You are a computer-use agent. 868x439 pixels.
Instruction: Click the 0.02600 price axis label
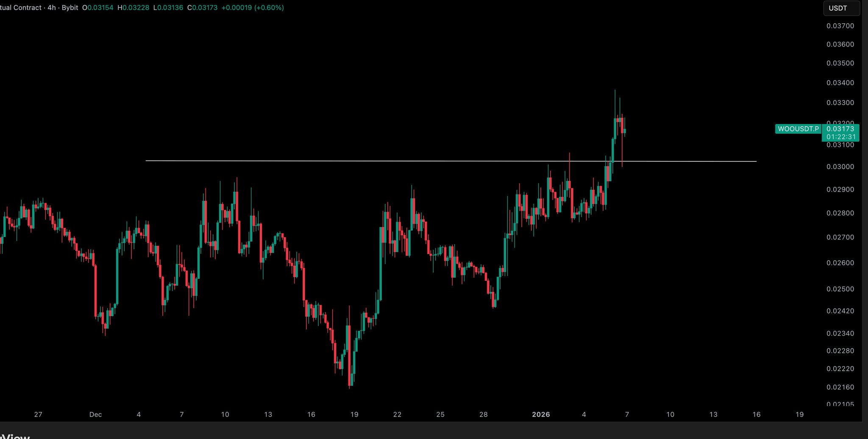pyautogui.click(x=840, y=263)
